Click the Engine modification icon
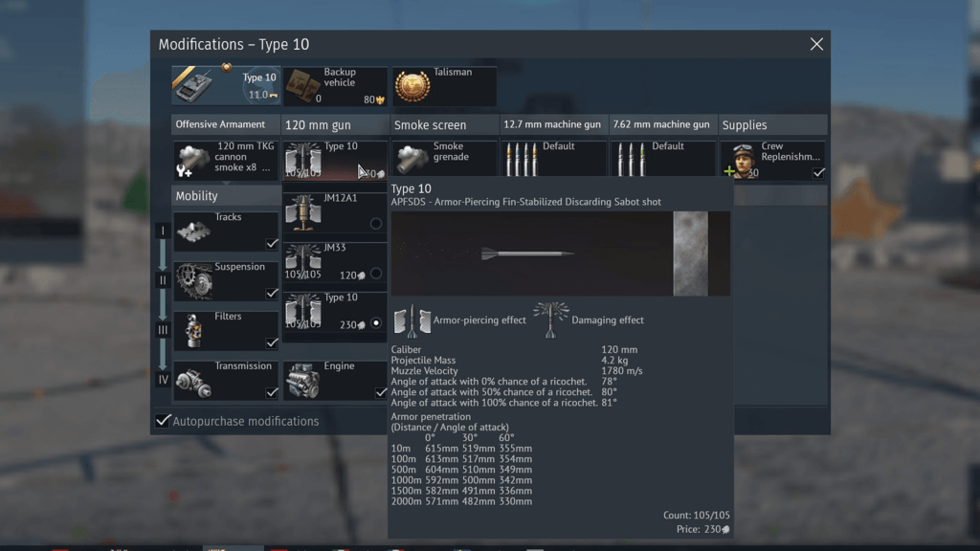Image resolution: width=980 pixels, height=551 pixels. (303, 381)
